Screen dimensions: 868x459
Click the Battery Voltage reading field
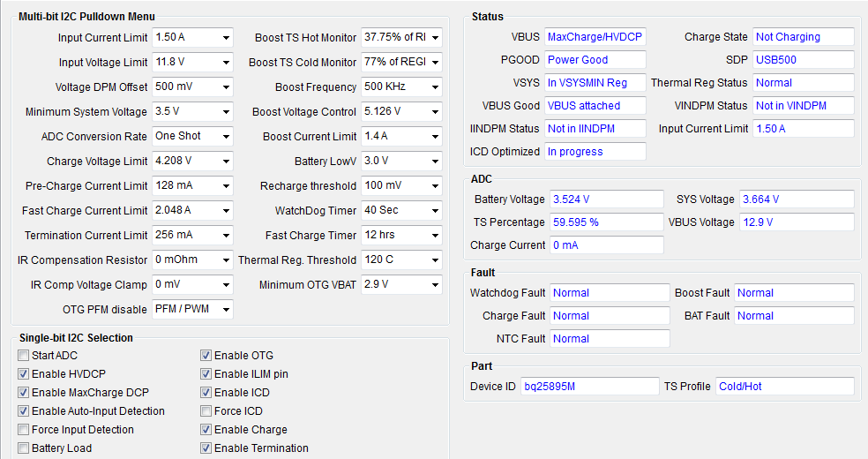pyautogui.click(x=606, y=199)
